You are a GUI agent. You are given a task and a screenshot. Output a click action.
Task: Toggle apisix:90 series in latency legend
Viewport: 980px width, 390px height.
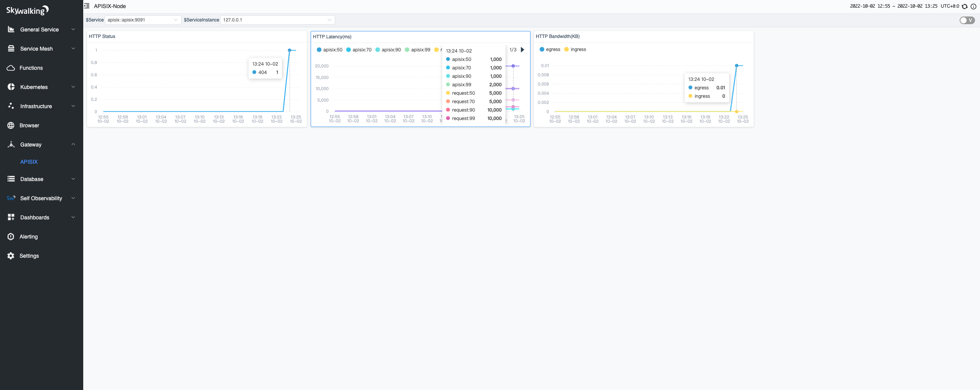pos(388,50)
